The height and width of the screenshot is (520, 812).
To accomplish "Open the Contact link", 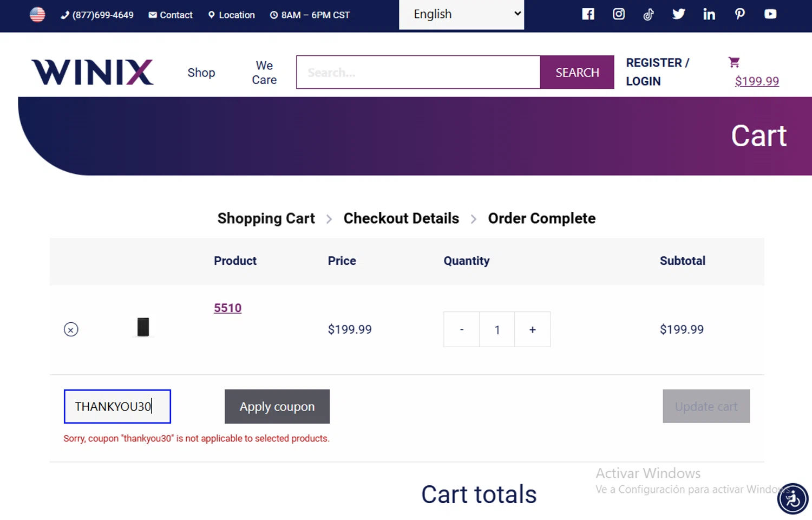I will click(171, 15).
